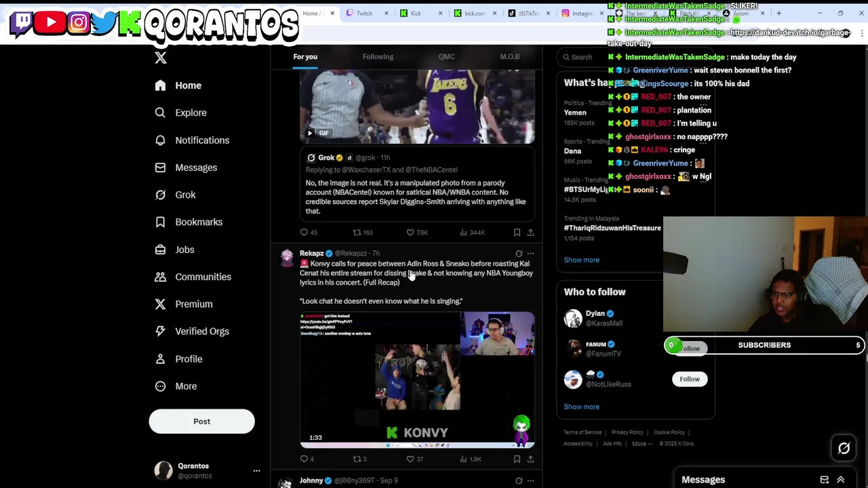This screenshot has height=488, width=868.
Task: Reply to the Rekapz post
Action: (307, 459)
